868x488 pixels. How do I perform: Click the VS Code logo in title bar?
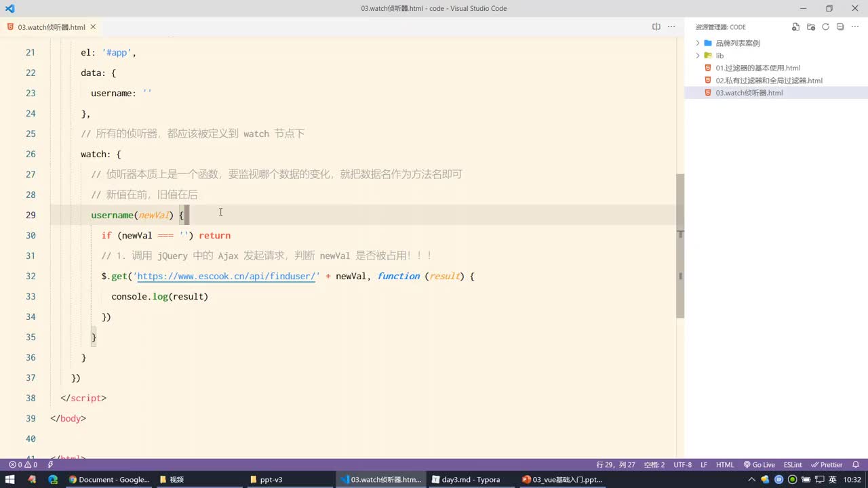tap(9, 8)
